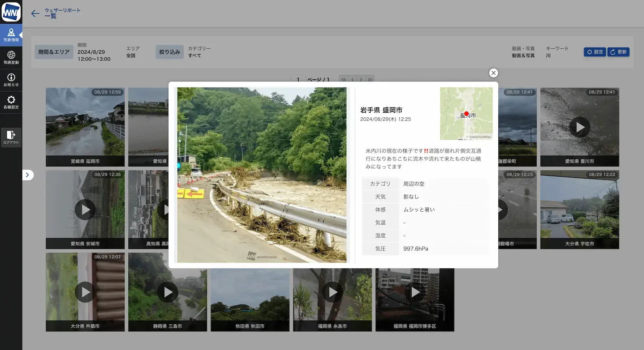Click the OpenStreetMap attribution link
The image size is (644, 350).
(x=479, y=137)
